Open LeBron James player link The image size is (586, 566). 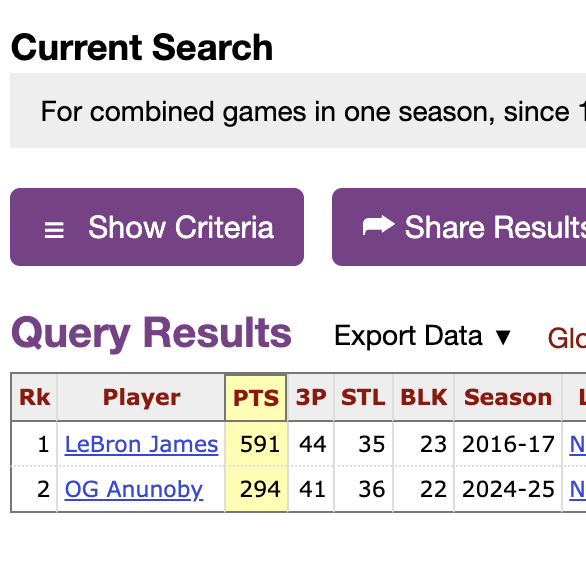pos(141,444)
